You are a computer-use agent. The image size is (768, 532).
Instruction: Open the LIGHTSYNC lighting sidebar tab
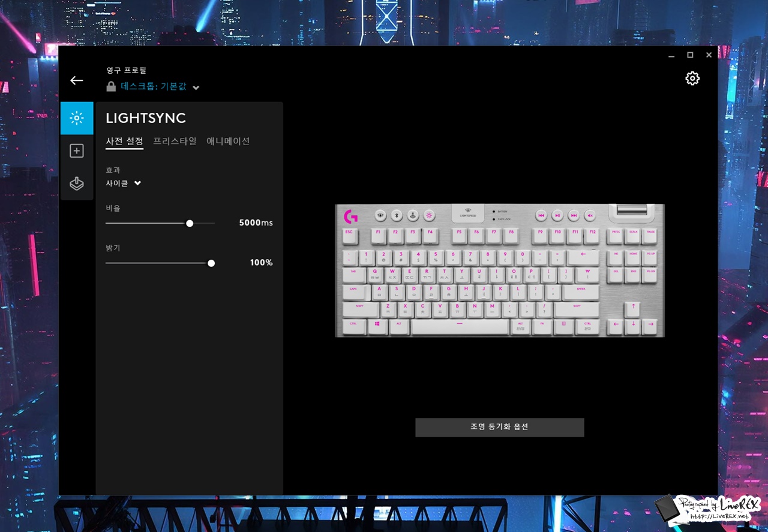77,118
